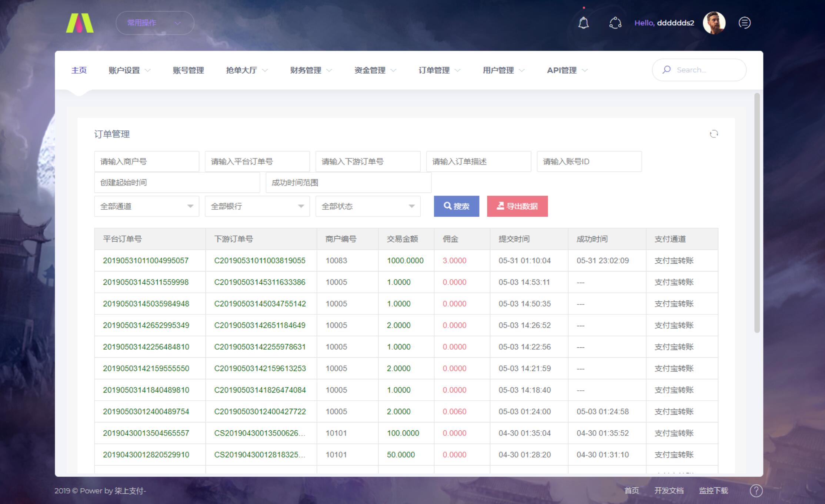The image size is (825, 504).
Task: Click the vertical scrollbar on right side
Action: point(757,213)
